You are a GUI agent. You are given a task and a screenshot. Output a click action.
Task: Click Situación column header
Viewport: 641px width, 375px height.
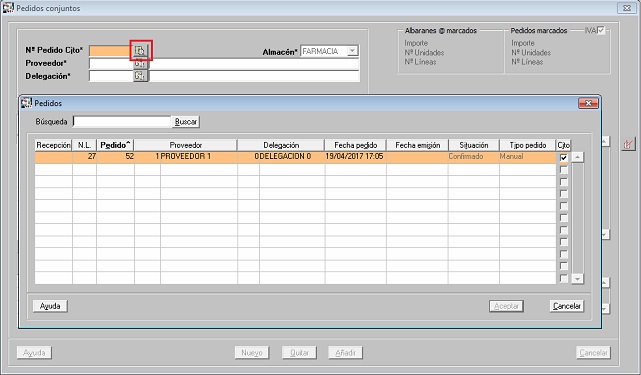pyautogui.click(x=474, y=145)
